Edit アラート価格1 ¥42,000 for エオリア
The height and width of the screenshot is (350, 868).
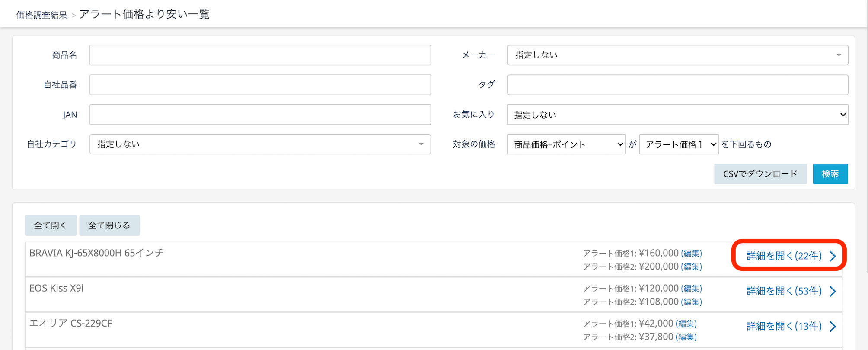tap(686, 324)
